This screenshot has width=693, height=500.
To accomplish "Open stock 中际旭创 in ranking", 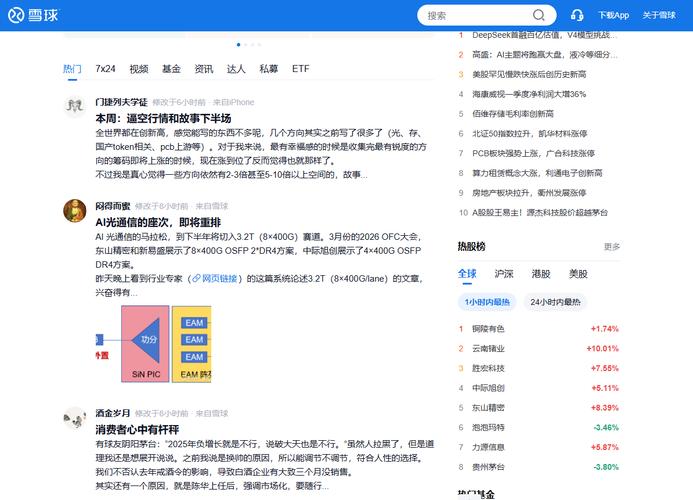I will tap(488, 388).
